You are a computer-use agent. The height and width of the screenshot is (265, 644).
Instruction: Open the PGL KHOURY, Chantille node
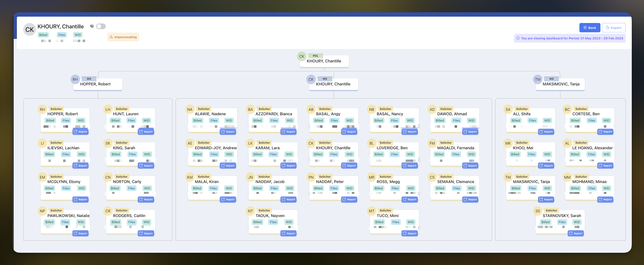point(324,61)
